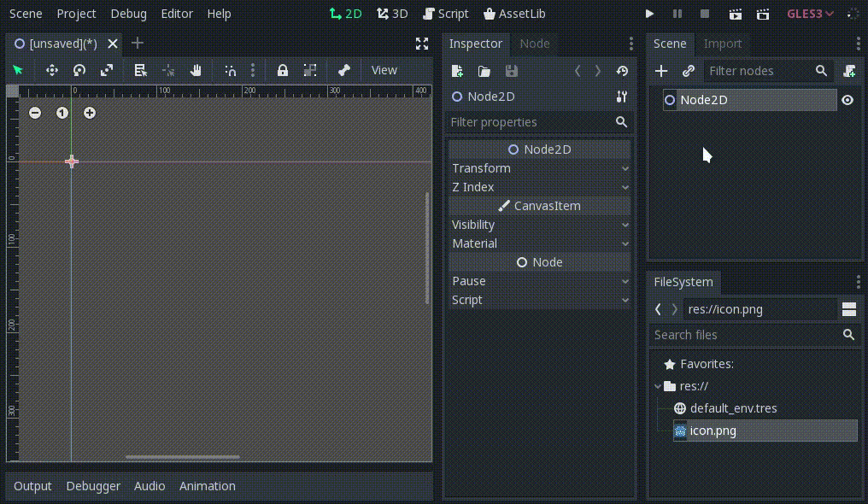Activate the Rotate tool

[78, 70]
